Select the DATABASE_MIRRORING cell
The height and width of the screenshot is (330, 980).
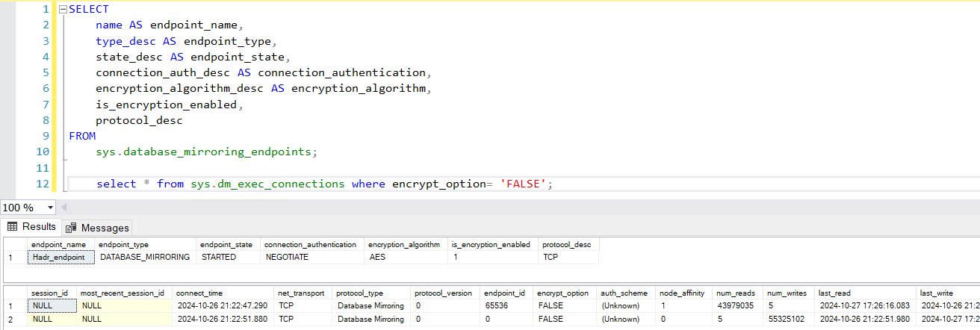[146, 257]
